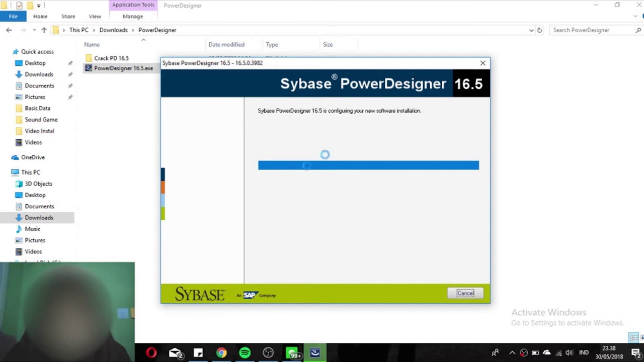Open LINE messenger taskbar icon

click(x=292, y=352)
